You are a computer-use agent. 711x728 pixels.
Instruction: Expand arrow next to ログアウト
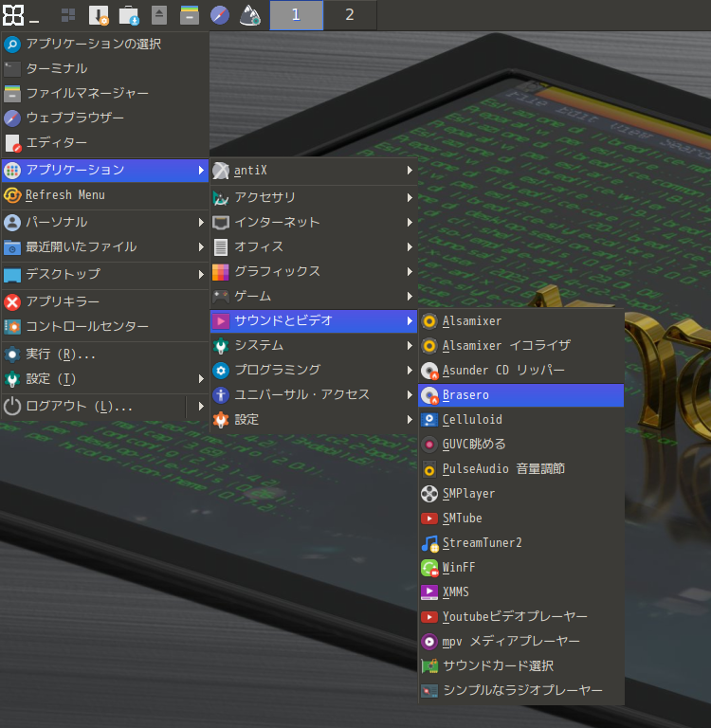coord(201,407)
